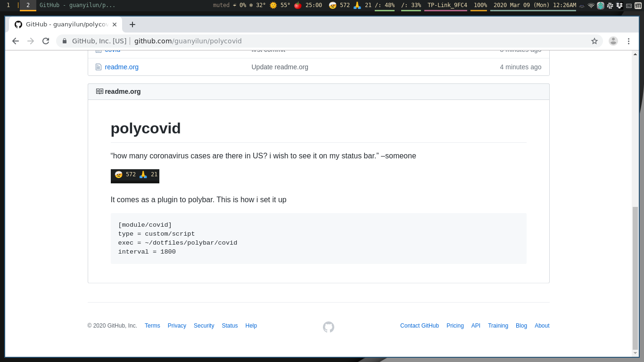Screen dimensions: 644x362
Task: Click the sun weather icon in polybar
Action: 273,5
